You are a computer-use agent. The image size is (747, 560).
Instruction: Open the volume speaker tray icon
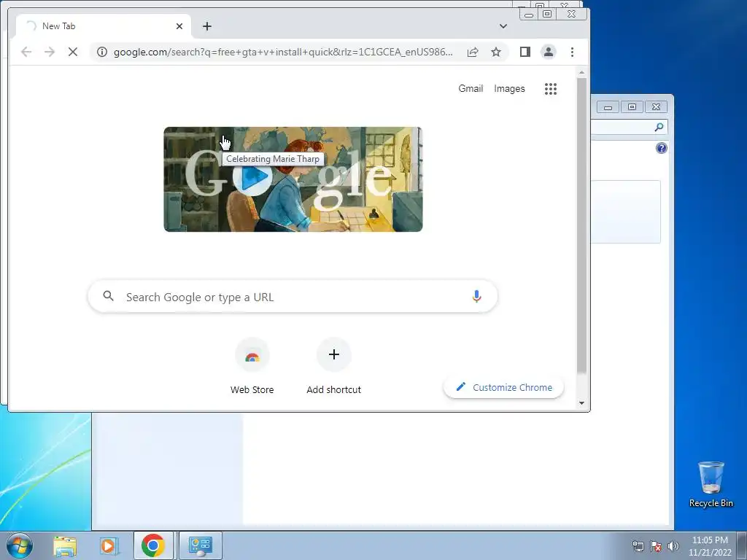pos(673,546)
